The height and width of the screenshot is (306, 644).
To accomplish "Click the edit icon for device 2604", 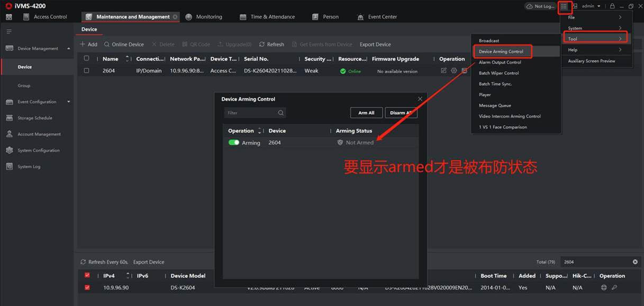I will pos(443,71).
